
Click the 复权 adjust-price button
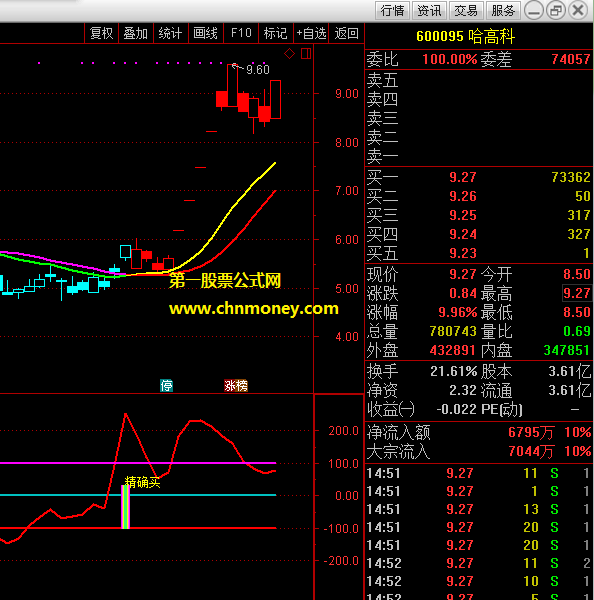[101, 33]
